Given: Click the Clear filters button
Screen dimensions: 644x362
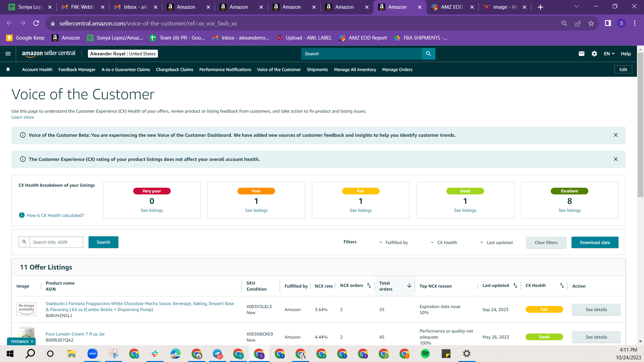Looking at the screenshot, I should (x=546, y=242).
